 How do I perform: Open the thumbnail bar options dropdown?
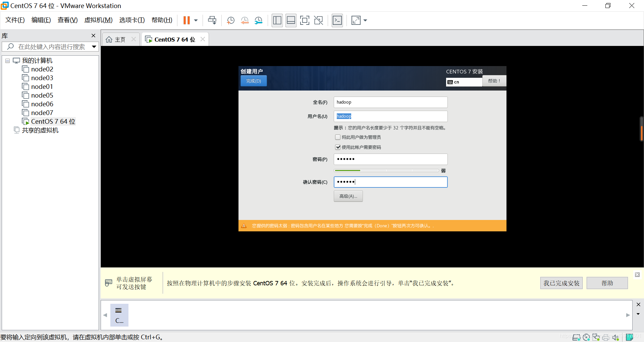click(638, 314)
